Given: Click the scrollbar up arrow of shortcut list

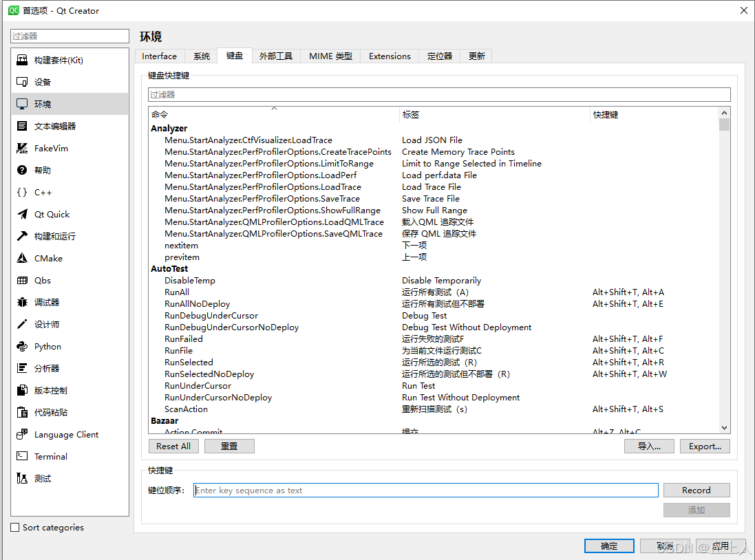Looking at the screenshot, I should click(x=724, y=113).
